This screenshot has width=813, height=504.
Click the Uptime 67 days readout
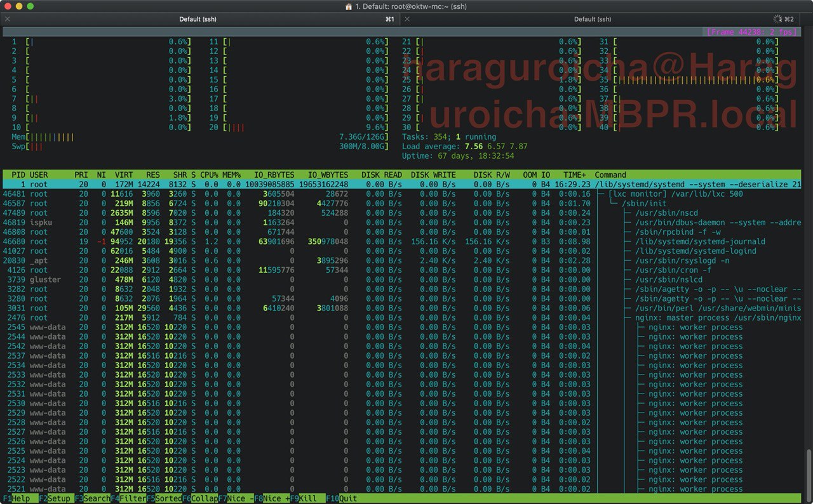click(458, 156)
